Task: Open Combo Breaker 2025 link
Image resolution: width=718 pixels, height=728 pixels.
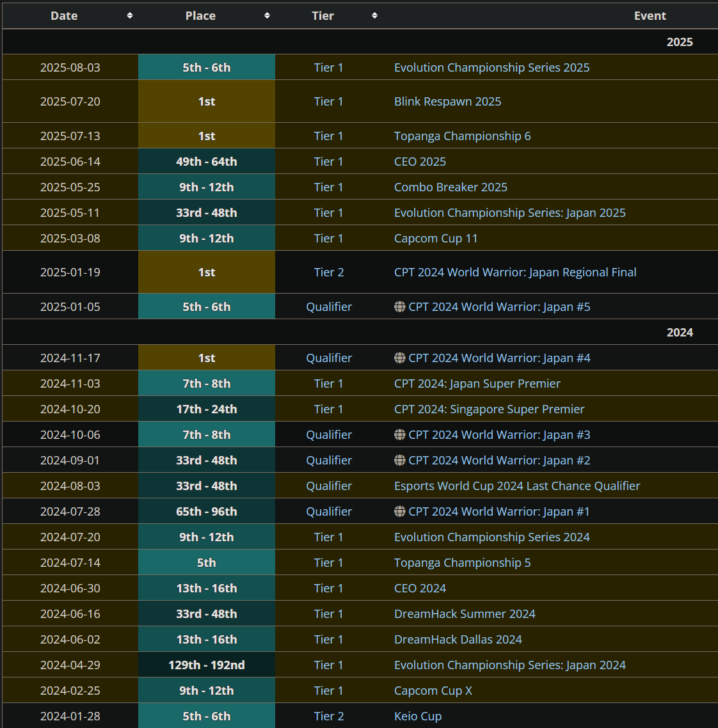Action: click(x=451, y=187)
